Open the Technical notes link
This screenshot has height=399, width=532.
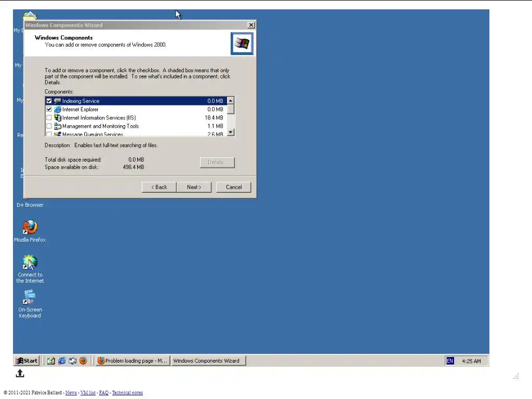[x=128, y=393]
